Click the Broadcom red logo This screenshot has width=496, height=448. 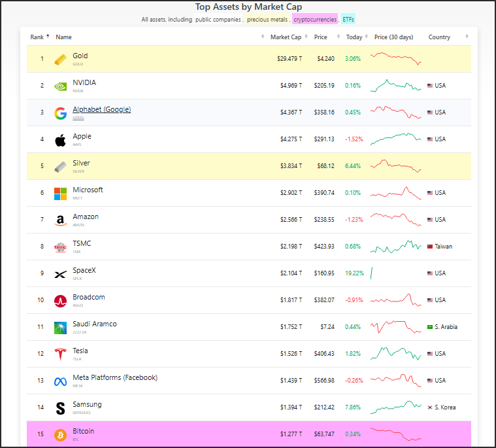click(x=60, y=301)
